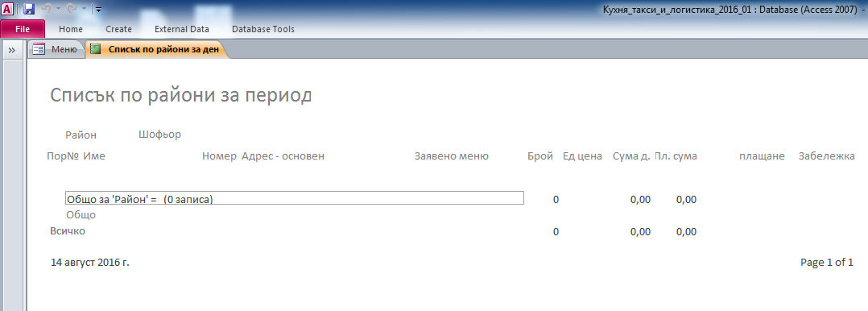Switch to the Home ribbon tab
The height and width of the screenshot is (311, 868).
click(x=71, y=29)
